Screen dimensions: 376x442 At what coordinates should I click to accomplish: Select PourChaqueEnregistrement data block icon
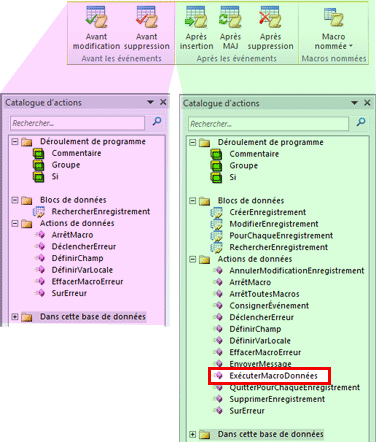(x=216, y=236)
